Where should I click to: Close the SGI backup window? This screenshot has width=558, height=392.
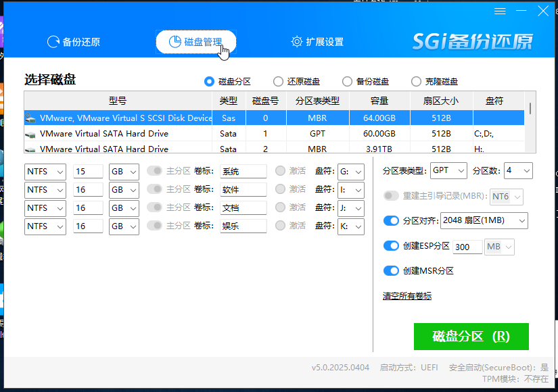coord(543,11)
